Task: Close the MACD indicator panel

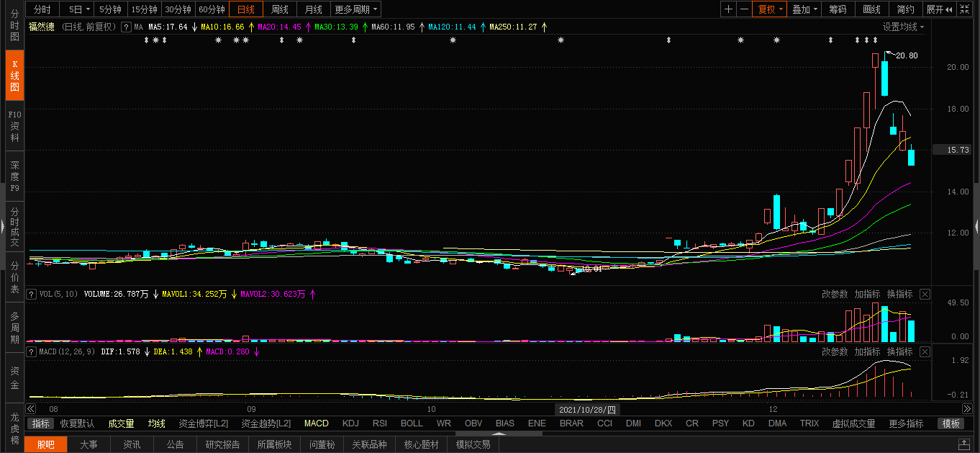Action: [x=925, y=351]
